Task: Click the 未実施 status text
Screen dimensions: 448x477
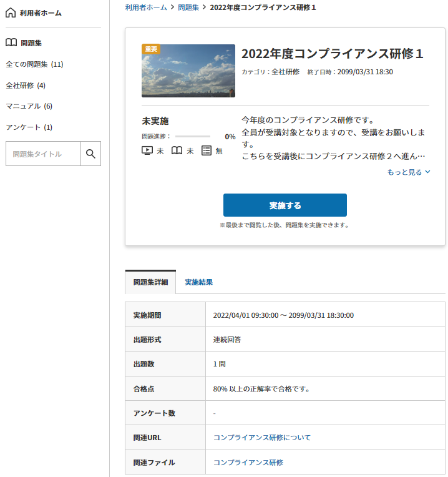Action: click(x=155, y=121)
